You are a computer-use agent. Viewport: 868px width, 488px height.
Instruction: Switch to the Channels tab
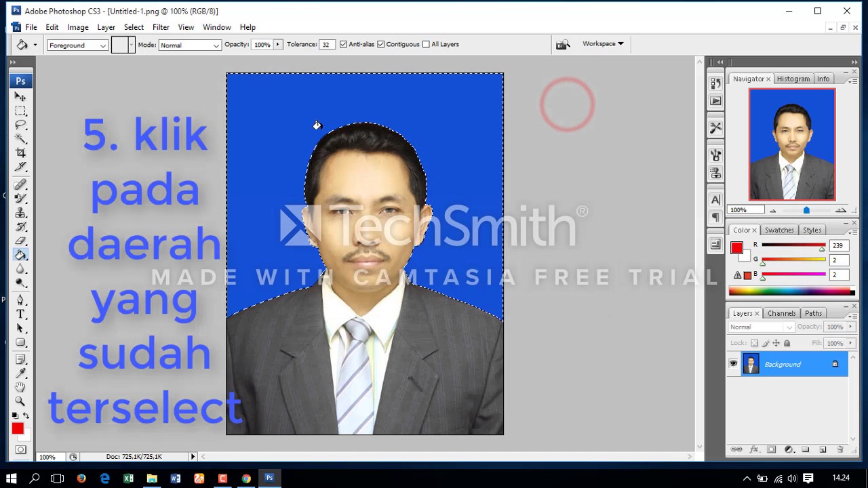[x=781, y=313]
